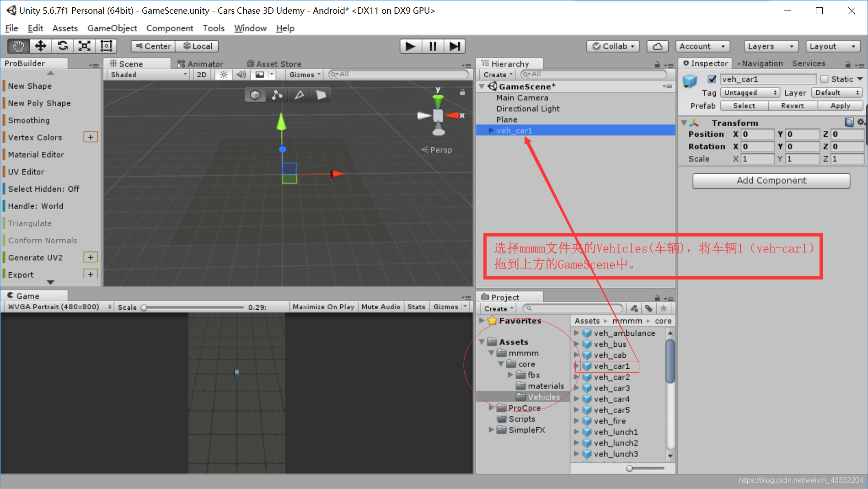Open the File menu

point(11,28)
